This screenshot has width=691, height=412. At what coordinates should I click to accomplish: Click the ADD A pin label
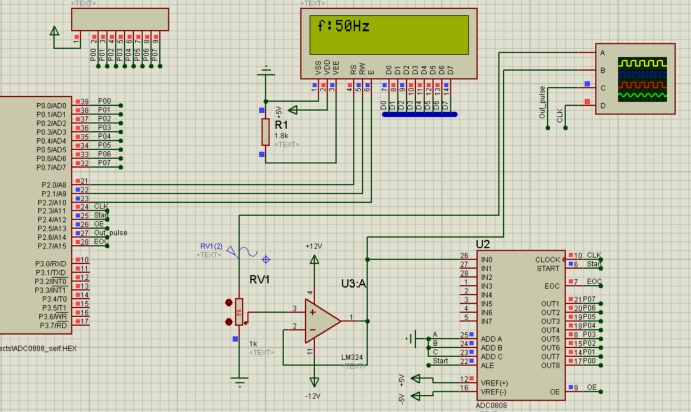491,339
